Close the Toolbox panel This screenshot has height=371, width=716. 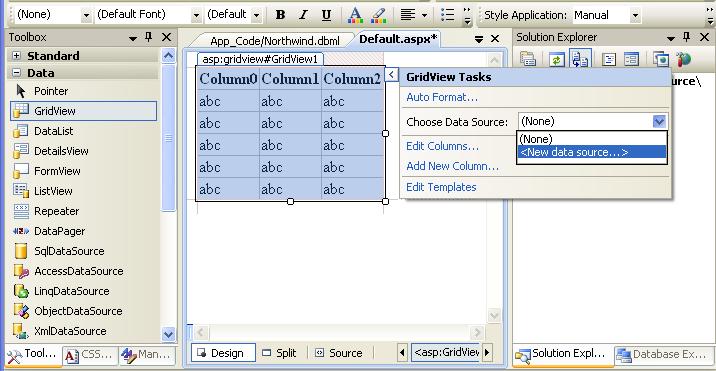pos(166,37)
